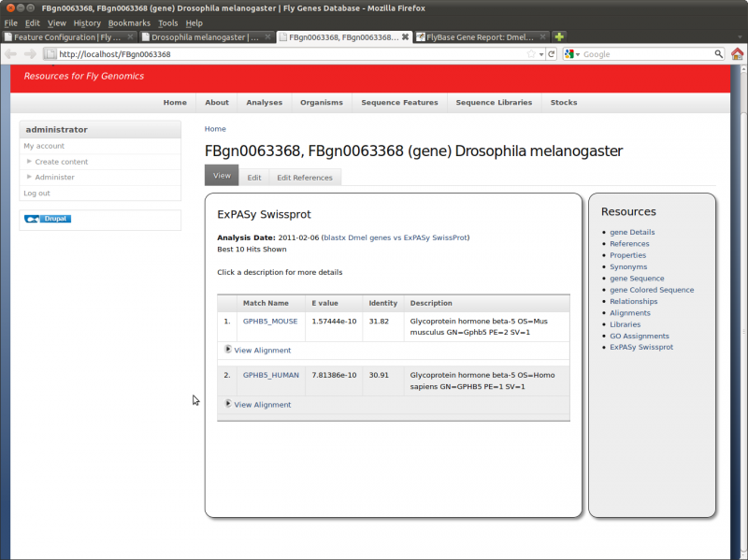Open the Bookmarks menu
The height and width of the screenshot is (560, 748).
pos(129,22)
